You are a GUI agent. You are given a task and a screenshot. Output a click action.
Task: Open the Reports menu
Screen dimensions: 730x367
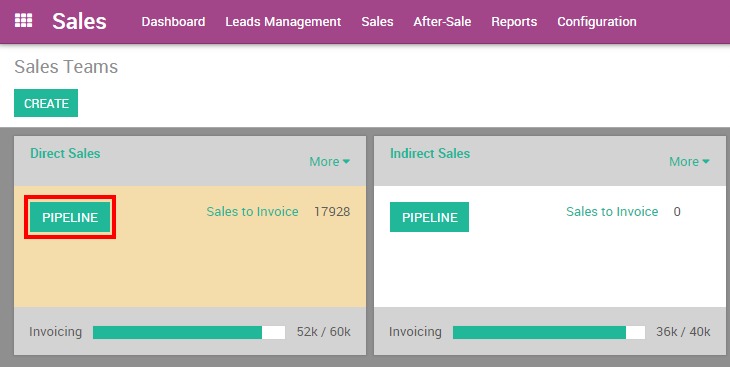click(514, 21)
